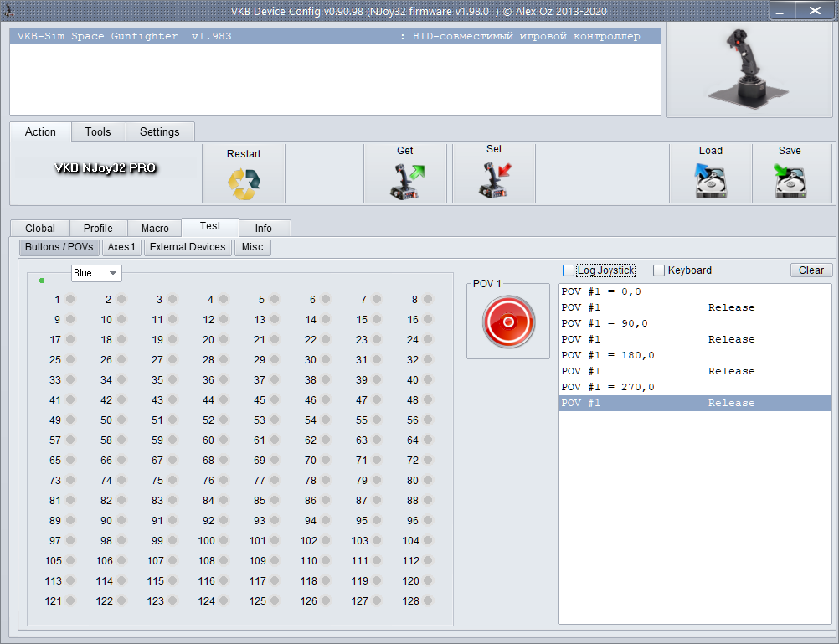The width and height of the screenshot is (839, 644).
Task: Select log entry 'POV #1 = 90,0'
Action: (695, 323)
